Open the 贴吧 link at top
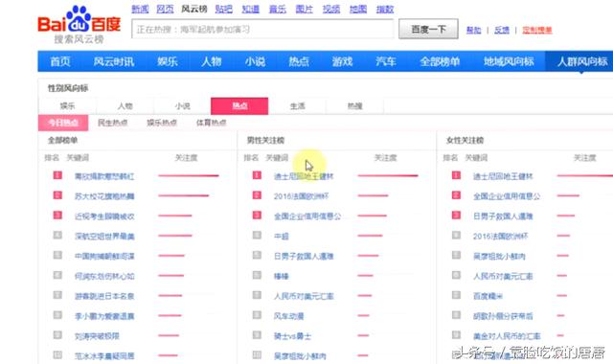The height and width of the screenshot is (364, 613). tap(224, 9)
